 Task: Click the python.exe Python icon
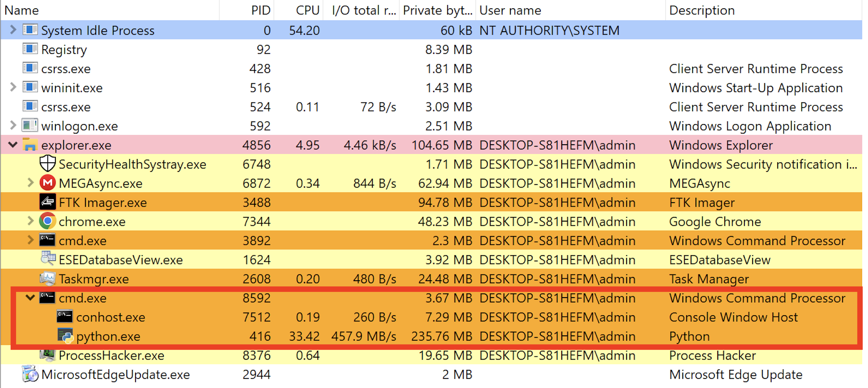(x=65, y=336)
